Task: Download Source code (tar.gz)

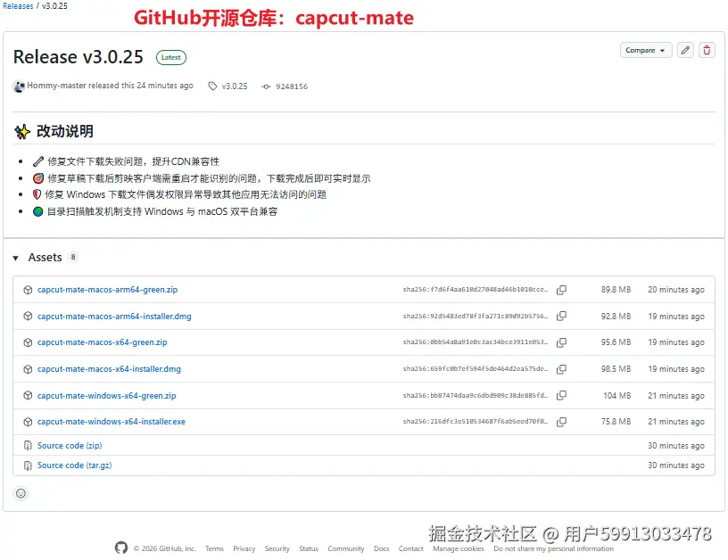Action: [74, 465]
